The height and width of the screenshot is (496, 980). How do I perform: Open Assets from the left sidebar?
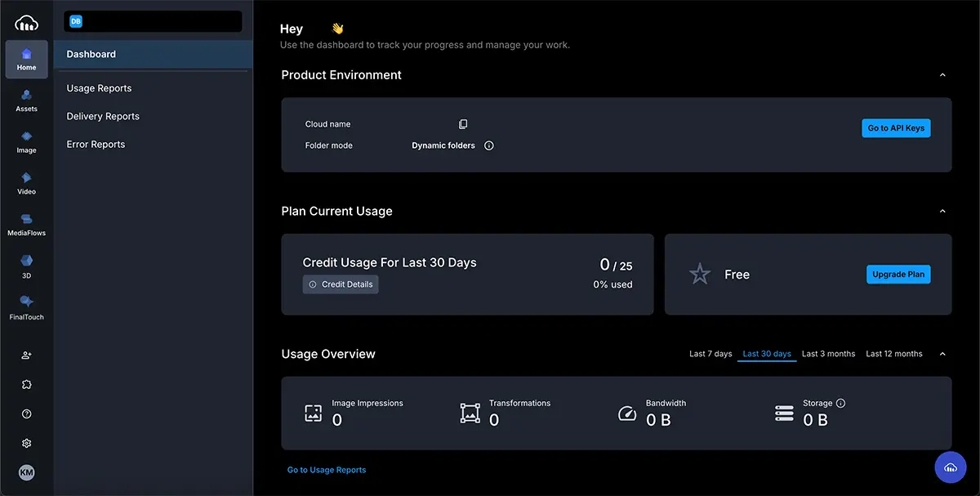tap(26, 101)
